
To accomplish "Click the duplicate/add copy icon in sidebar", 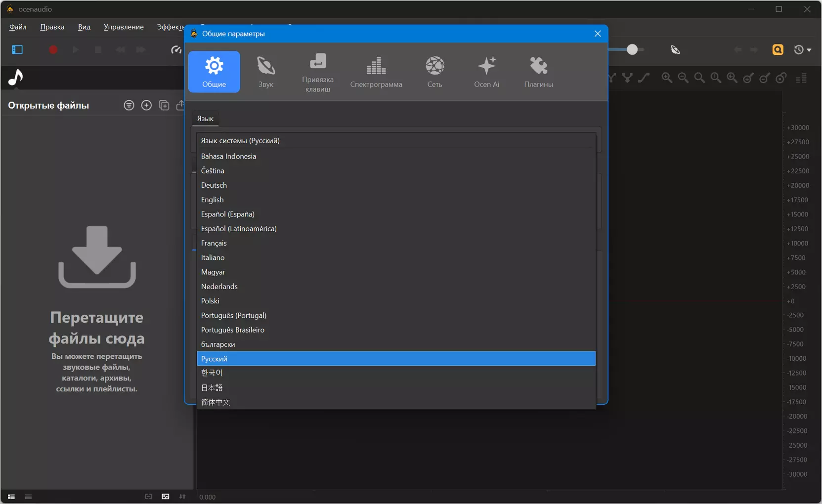I will (x=164, y=105).
